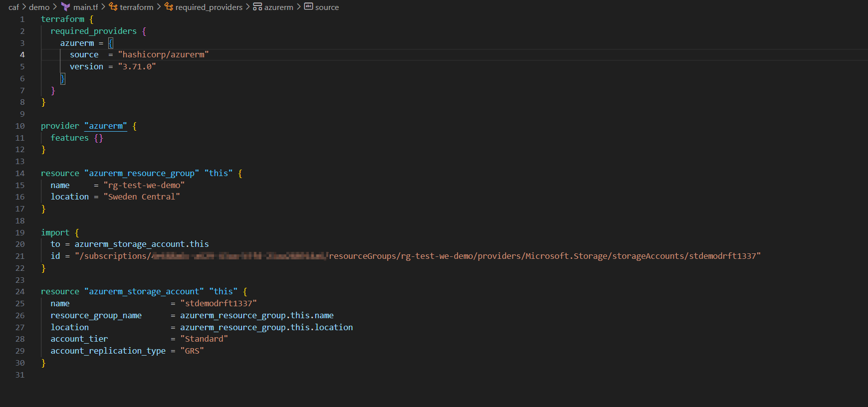Screen dimensions: 868x407
Task: Click the import keyword on line 19
Action: pos(55,232)
